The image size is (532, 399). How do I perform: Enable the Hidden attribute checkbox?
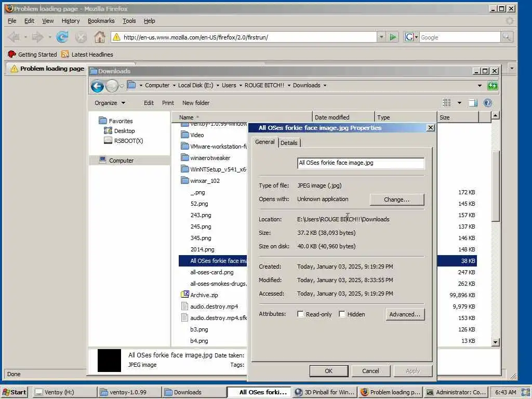[342, 314]
